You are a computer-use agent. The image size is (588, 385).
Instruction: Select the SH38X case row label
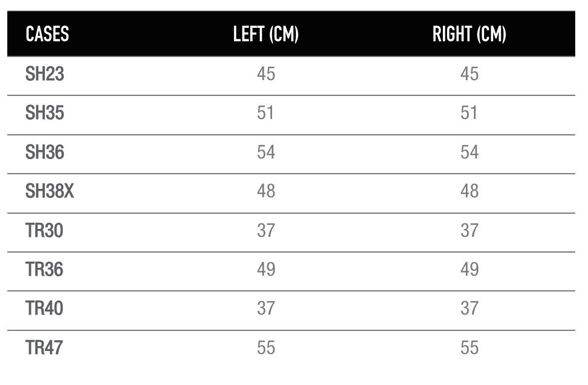49,191
